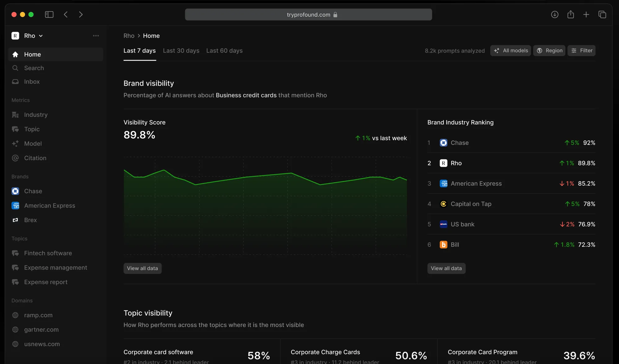Open sidebar three-dots more menu
The width and height of the screenshot is (619, 364).
pos(96,36)
